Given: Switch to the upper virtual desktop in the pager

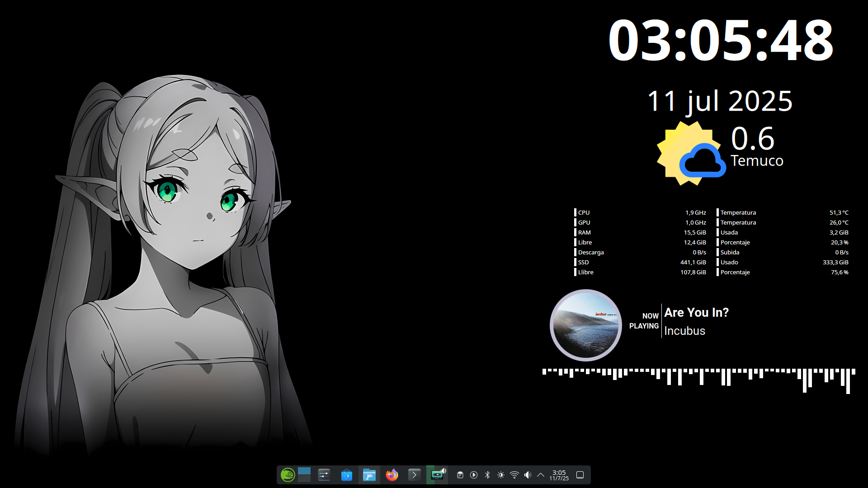Looking at the screenshot, I should click(x=304, y=471).
